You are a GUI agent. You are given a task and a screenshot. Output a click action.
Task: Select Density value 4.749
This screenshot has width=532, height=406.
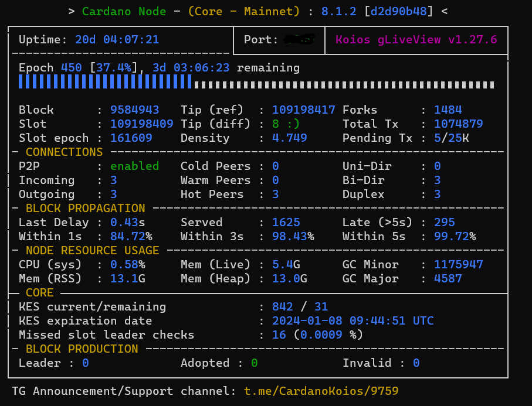tap(289, 138)
